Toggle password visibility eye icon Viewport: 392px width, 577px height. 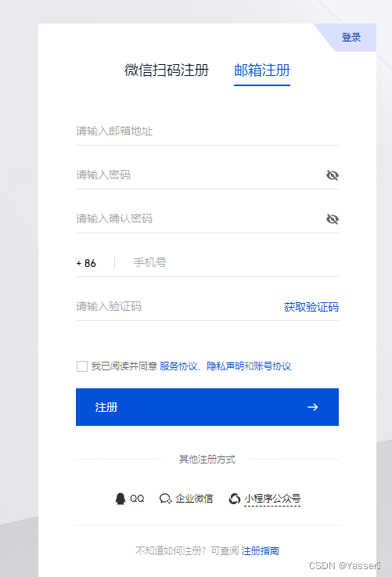pyautogui.click(x=333, y=175)
